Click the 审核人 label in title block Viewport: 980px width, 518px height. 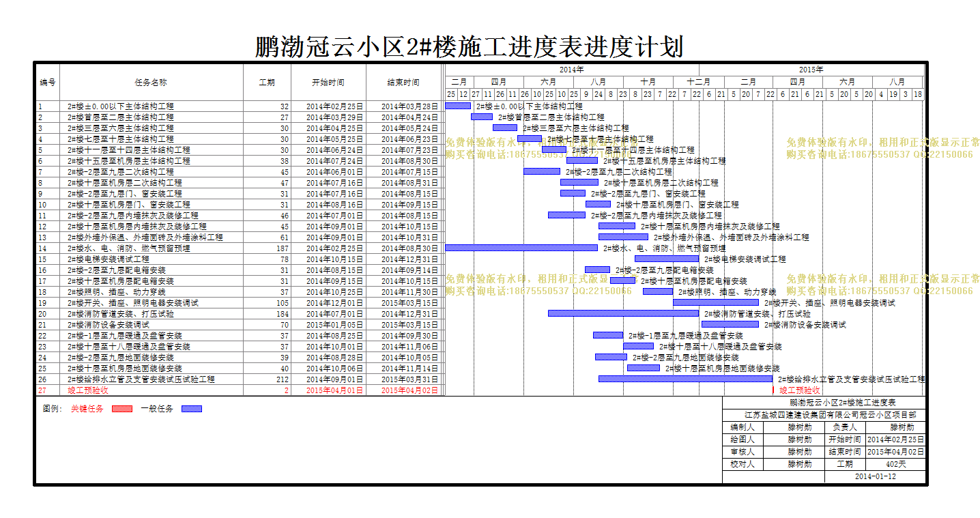742,452
